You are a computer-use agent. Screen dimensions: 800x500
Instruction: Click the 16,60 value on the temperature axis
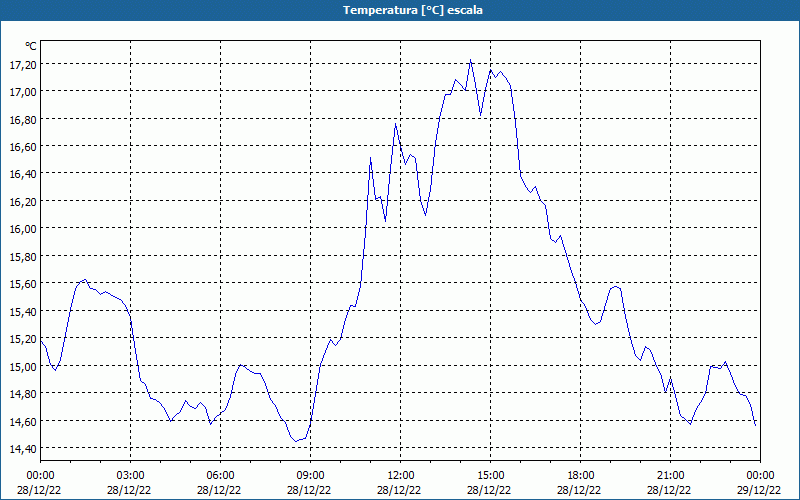(x=23, y=147)
